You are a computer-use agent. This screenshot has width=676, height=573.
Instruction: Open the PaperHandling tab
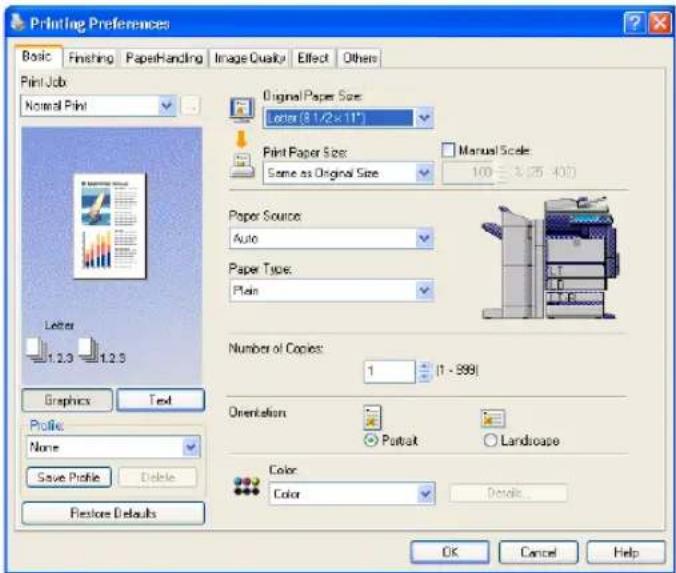[164, 58]
